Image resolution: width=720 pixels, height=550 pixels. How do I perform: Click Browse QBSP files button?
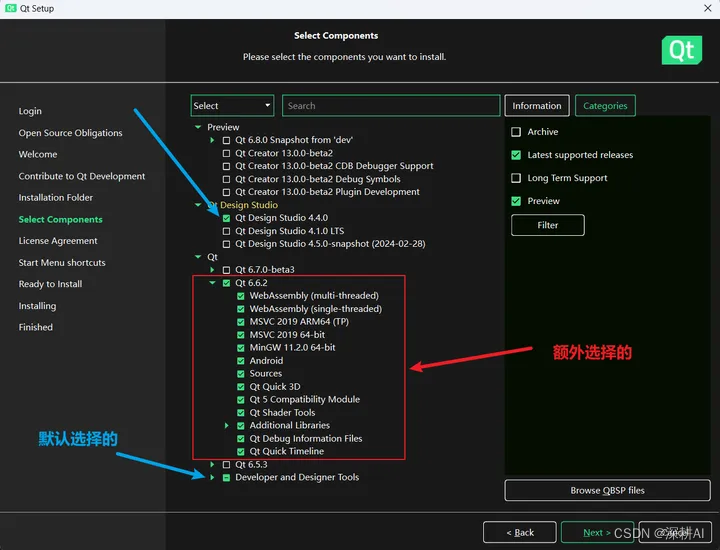(x=607, y=490)
